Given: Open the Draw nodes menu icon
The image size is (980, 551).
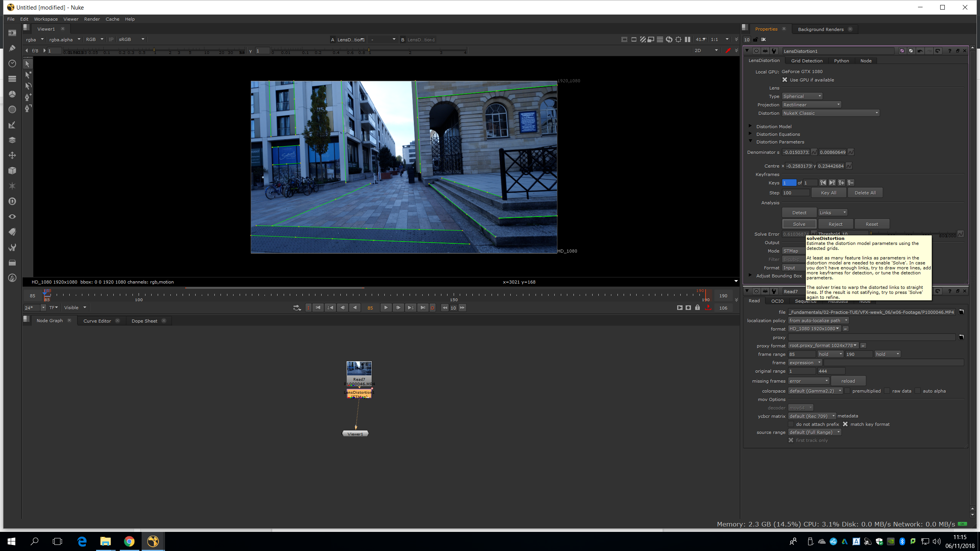Looking at the screenshot, I should click(x=12, y=48).
